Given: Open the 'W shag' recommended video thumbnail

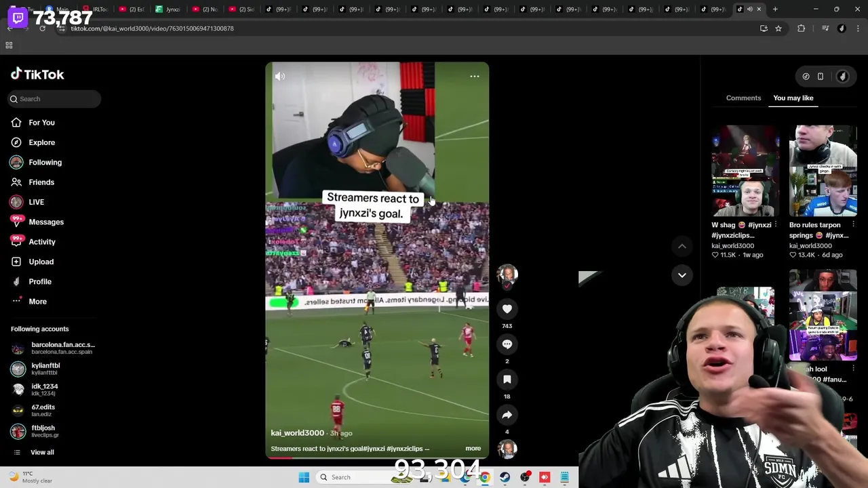Looking at the screenshot, I should point(745,171).
